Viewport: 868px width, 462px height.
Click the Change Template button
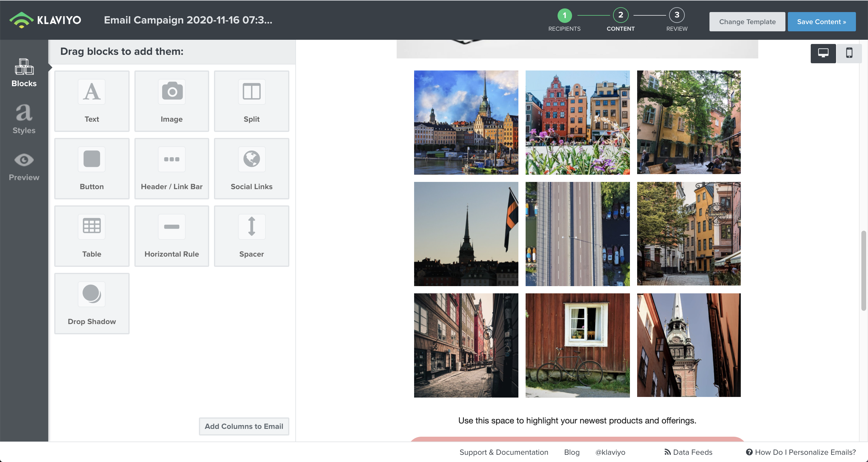point(747,22)
